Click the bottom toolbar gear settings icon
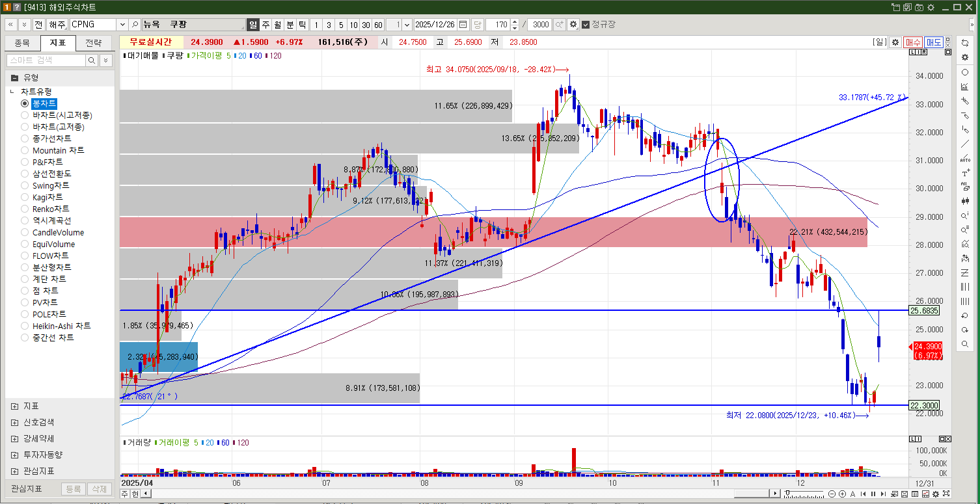 pyautogui.click(x=936, y=494)
